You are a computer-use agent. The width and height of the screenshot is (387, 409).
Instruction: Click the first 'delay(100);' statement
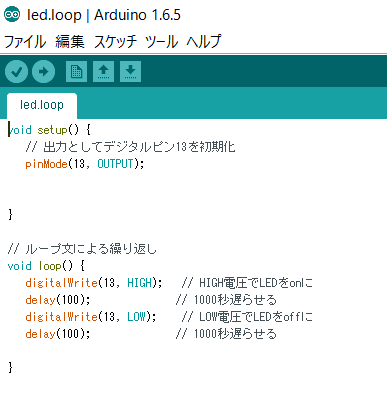click(x=58, y=300)
